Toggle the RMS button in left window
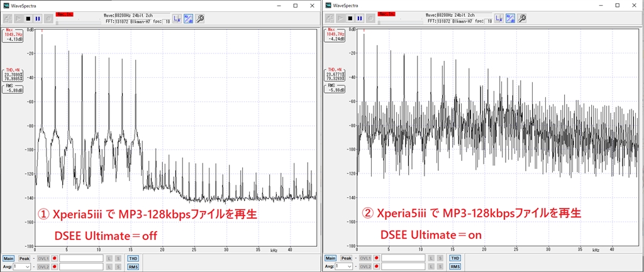The image size is (644, 272). coord(133,267)
